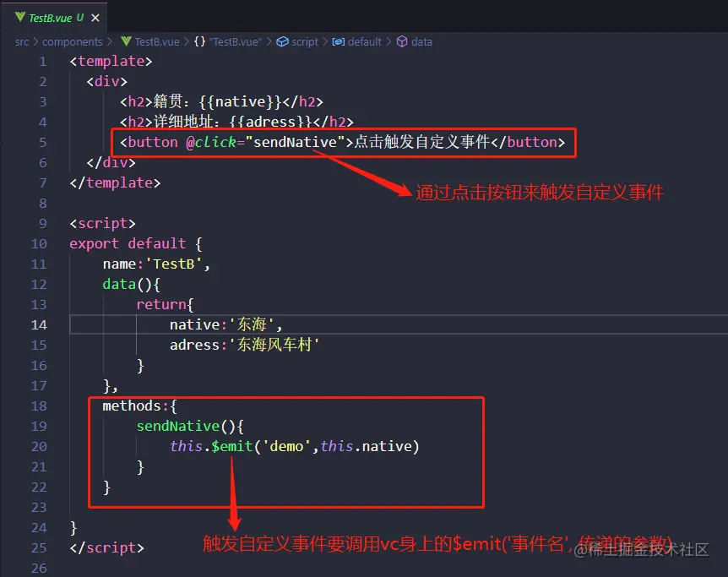Click adress:'东海风车村' on line 15
This screenshot has width=728, height=577.
(x=245, y=346)
